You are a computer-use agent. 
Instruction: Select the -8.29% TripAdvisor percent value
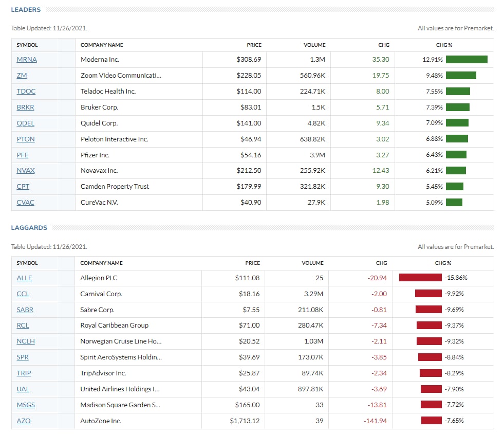tap(454, 373)
